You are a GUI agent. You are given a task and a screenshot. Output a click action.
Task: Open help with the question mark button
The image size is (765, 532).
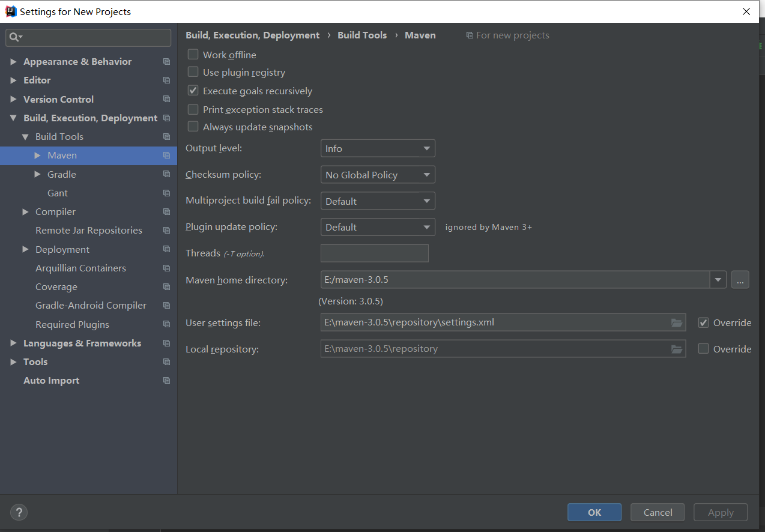tap(19, 512)
